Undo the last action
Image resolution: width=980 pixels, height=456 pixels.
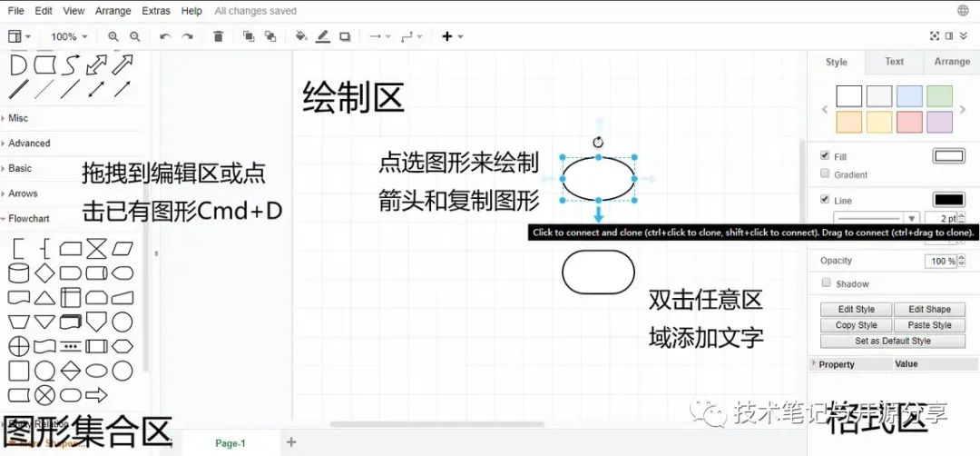[x=165, y=37]
